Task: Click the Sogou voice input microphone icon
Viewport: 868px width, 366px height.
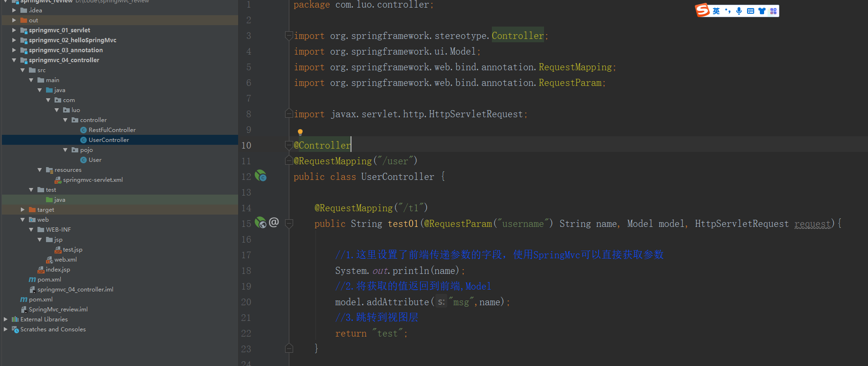Action: tap(739, 11)
